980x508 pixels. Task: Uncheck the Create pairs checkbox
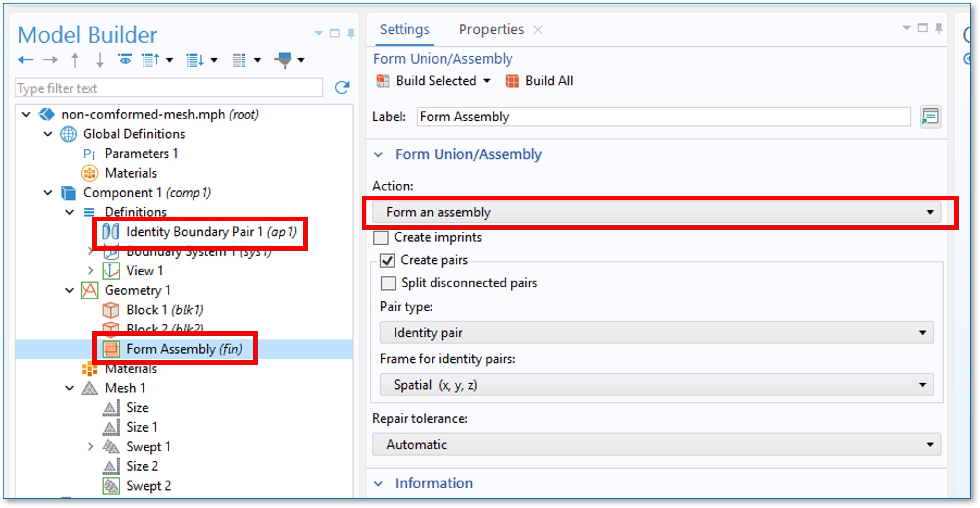coord(387,260)
